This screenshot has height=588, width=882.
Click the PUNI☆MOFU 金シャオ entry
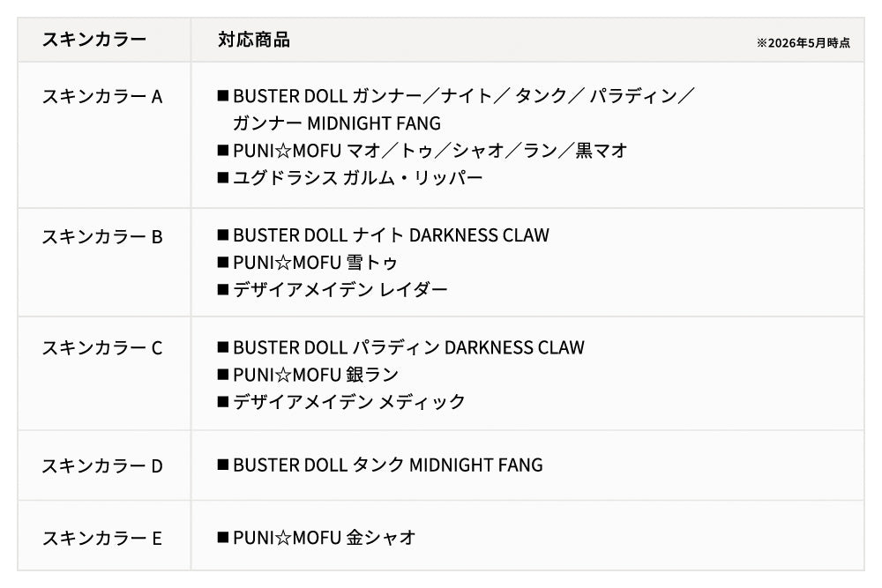pos(317,538)
